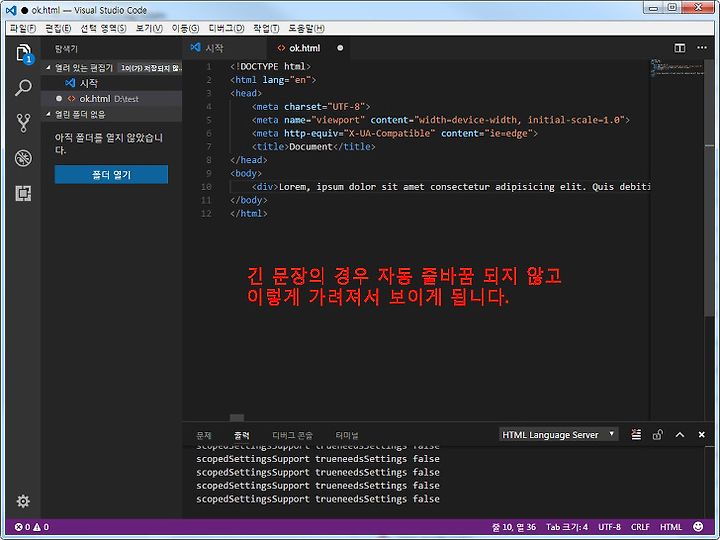
Task: Open the Manage gear icon
Action: pos(23,501)
